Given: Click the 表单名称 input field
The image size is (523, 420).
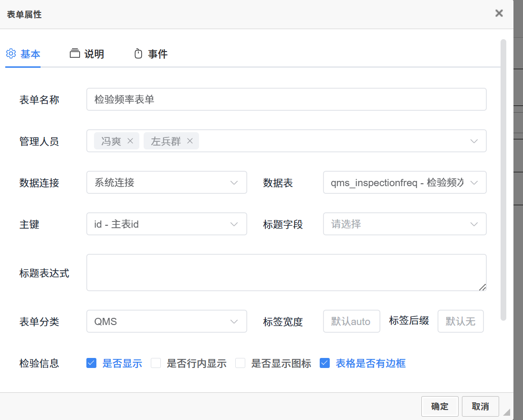Looking at the screenshot, I should click(x=286, y=99).
